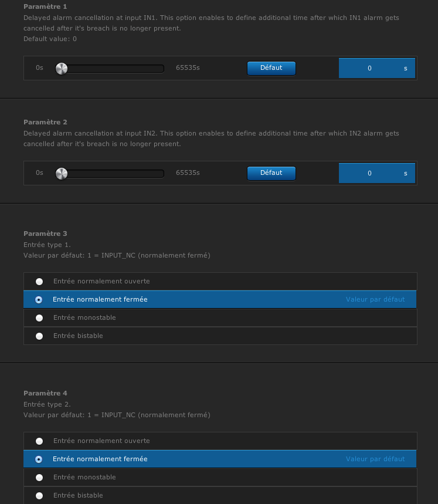Select Entrée normalement ouverte for Paramètre 3

pos(220,281)
